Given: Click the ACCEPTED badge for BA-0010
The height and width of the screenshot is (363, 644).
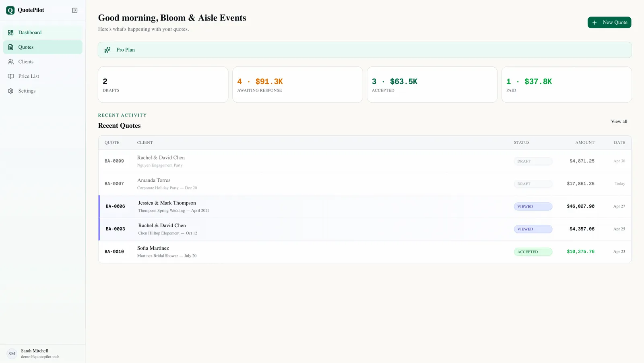Looking at the screenshot, I should point(533,252).
